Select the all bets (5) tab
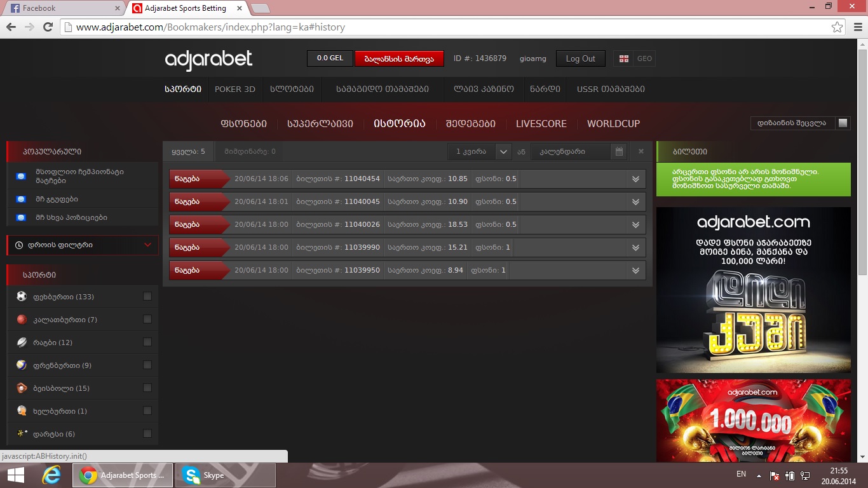The height and width of the screenshot is (488, 868). (x=188, y=151)
